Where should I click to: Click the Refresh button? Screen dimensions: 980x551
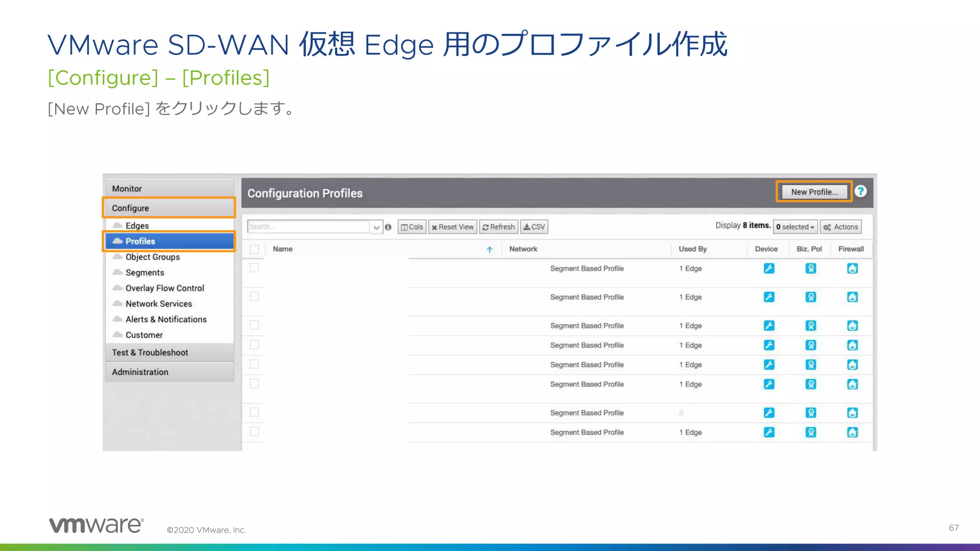coord(499,227)
